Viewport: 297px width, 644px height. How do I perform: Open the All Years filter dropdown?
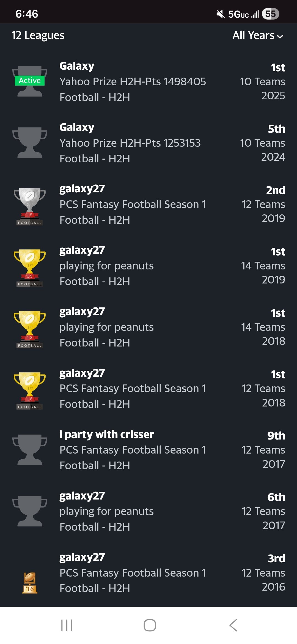click(x=254, y=36)
